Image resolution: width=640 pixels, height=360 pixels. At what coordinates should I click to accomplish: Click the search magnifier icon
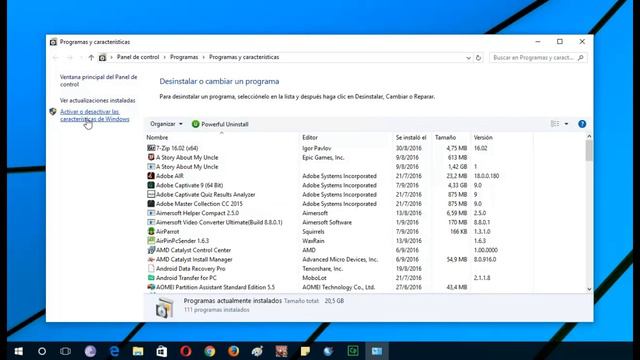pyautogui.click(x=580, y=58)
